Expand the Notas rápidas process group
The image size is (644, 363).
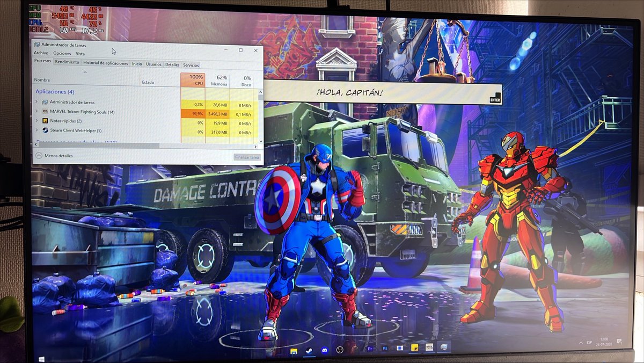(x=37, y=121)
